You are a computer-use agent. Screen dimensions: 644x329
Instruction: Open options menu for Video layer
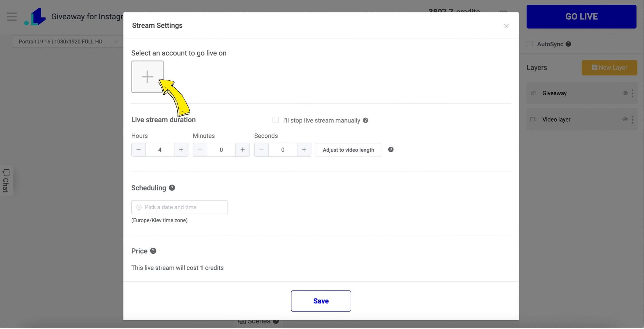pyautogui.click(x=632, y=120)
